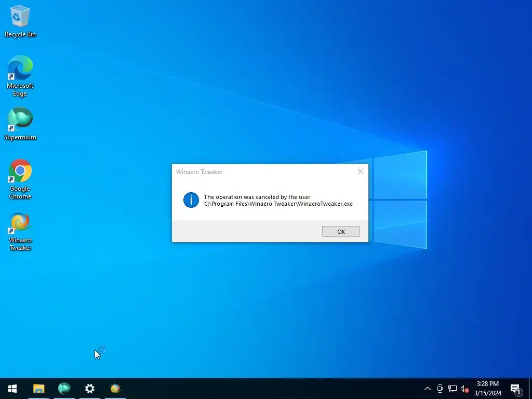Close the Winaero Tweaker dialog
532x399 pixels.
click(361, 171)
